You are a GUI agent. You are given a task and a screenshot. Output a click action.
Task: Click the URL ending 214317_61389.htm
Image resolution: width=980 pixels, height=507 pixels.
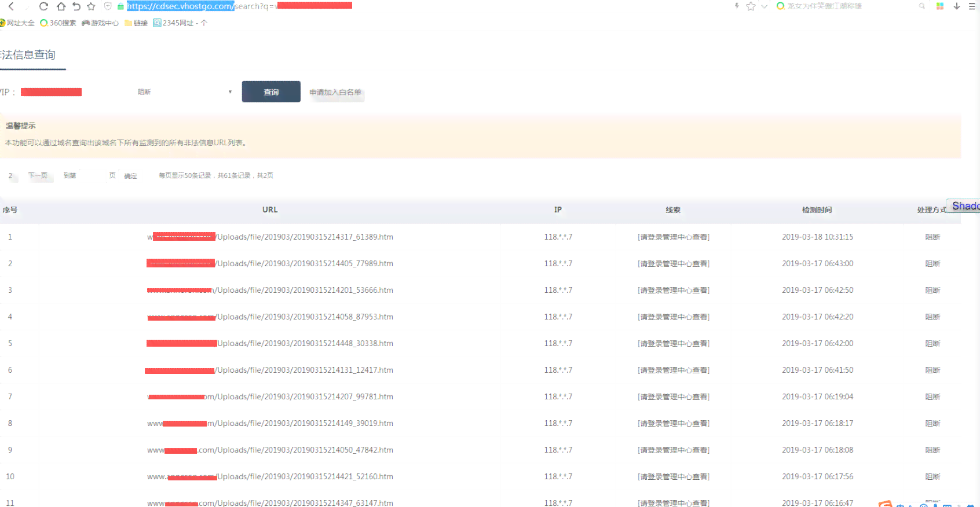click(x=270, y=237)
